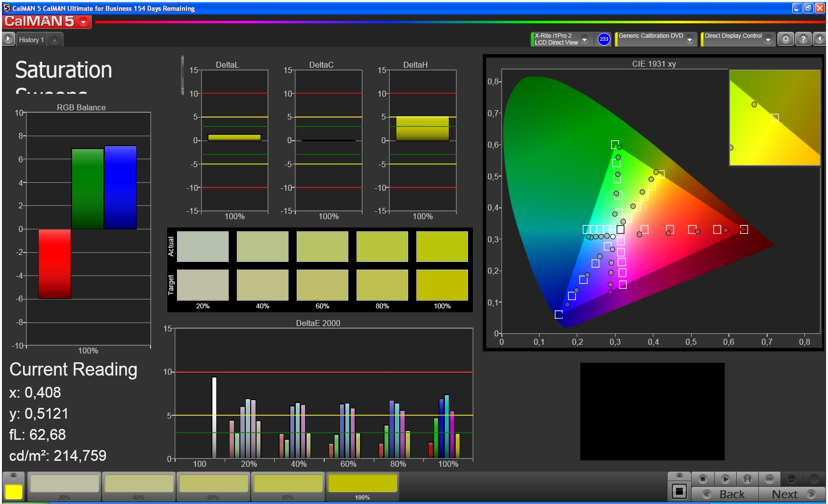Click the yellow current color swatch
Viewport: 828px width, 504px height.
14,492
